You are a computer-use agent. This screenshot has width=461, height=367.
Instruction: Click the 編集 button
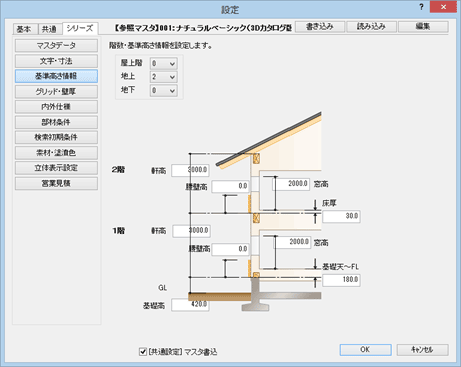pyautogui.click(x=423, y=27)
